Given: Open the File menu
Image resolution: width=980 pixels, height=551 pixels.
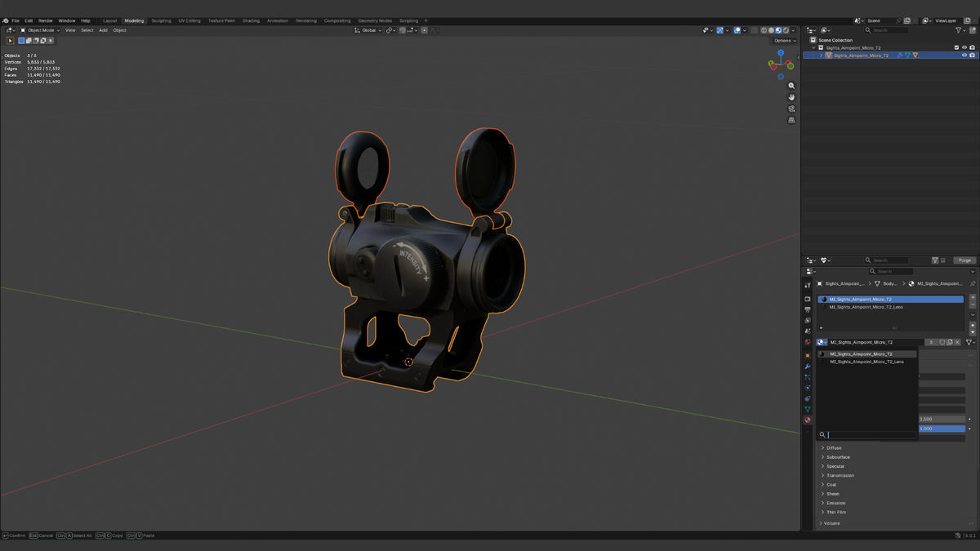Looking at the screenshot, I should pos(16,20).
